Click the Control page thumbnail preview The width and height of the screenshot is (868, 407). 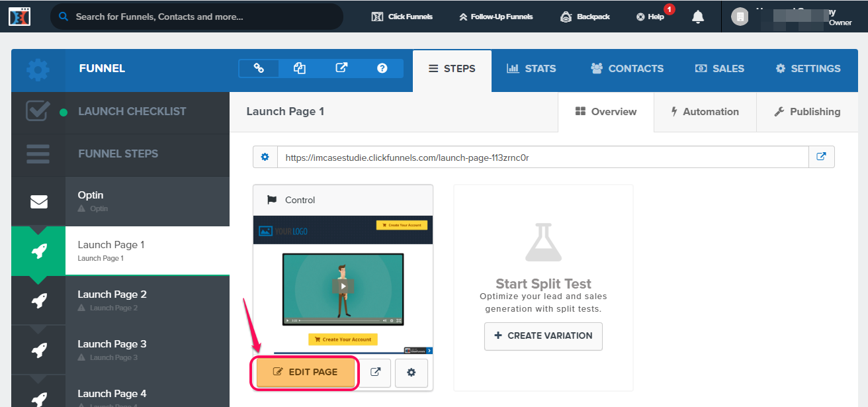(343, 285)
